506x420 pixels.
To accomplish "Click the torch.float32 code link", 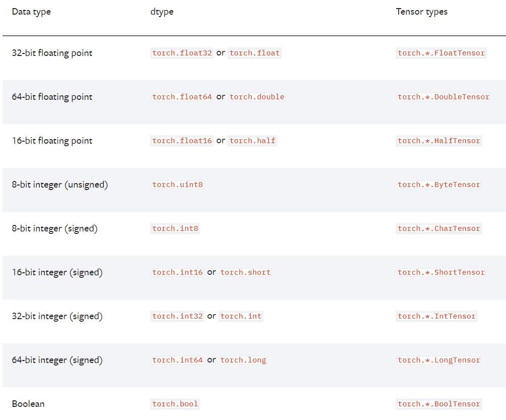I will 181,53.
